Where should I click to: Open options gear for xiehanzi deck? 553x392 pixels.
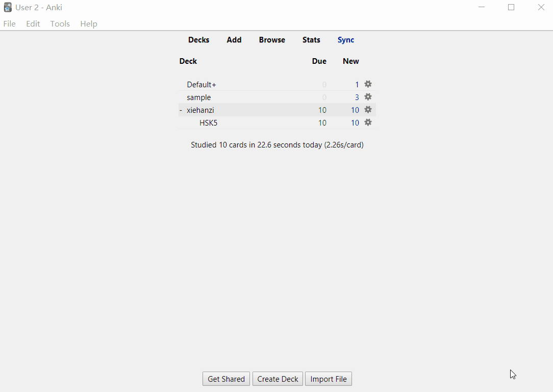point(368,110)
